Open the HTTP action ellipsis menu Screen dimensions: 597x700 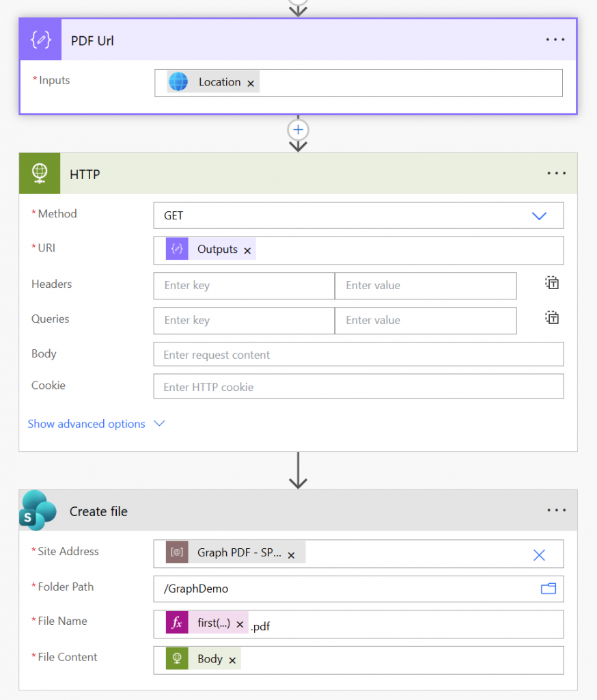(x=557, y=173)
